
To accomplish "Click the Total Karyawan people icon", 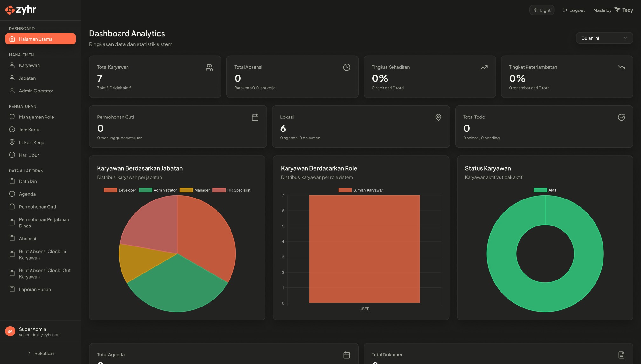I will click(209, 67).
